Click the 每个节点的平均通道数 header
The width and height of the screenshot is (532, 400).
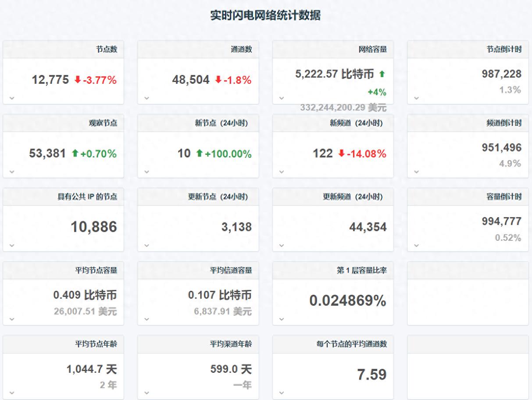tap(333, 344)
